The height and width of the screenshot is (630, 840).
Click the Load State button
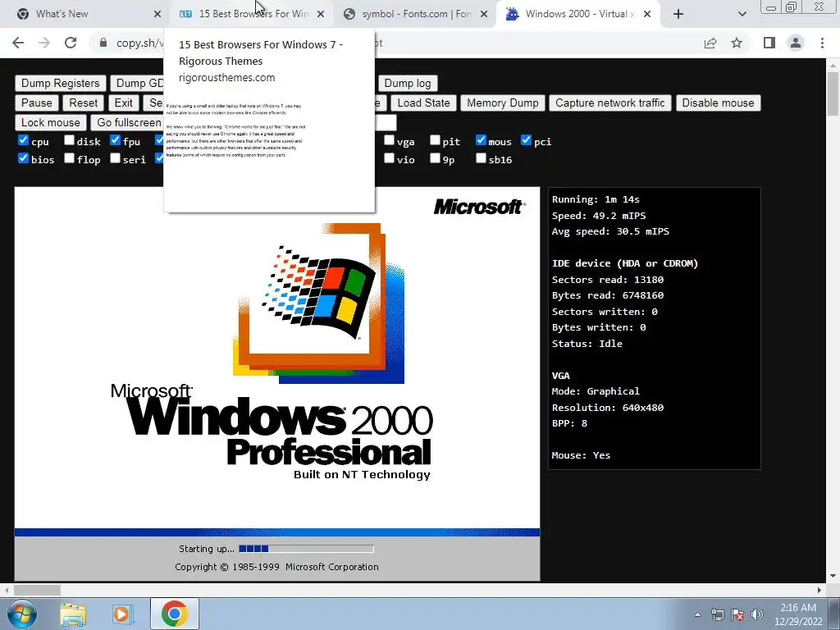click(x=424, y=103)
